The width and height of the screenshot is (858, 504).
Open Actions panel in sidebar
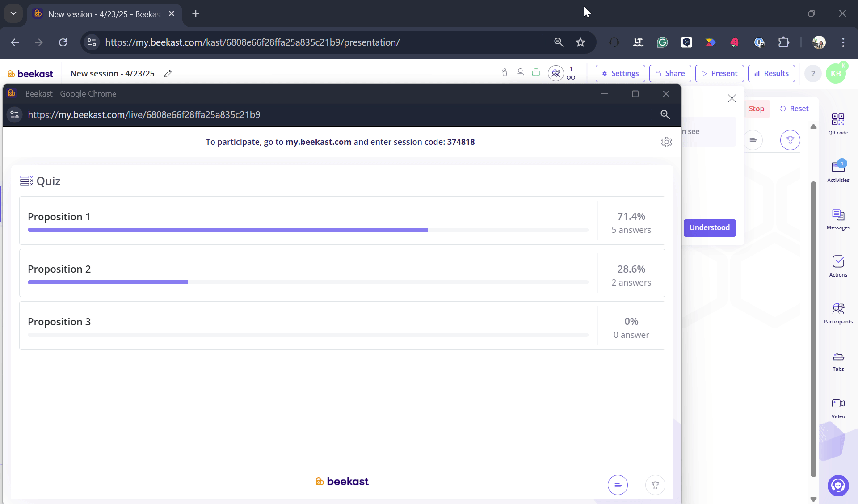tap(838, 266)
